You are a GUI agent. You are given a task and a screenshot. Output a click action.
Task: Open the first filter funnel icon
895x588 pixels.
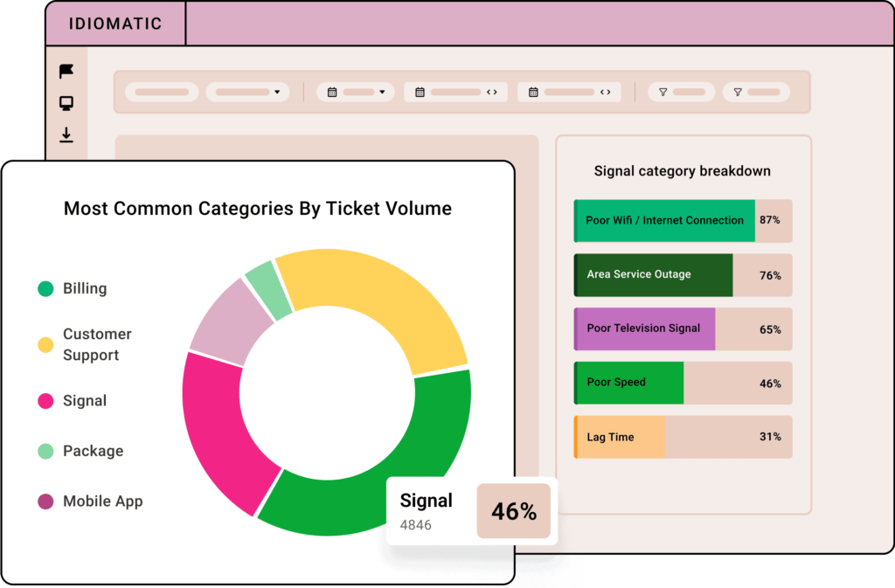click(664, 92)
